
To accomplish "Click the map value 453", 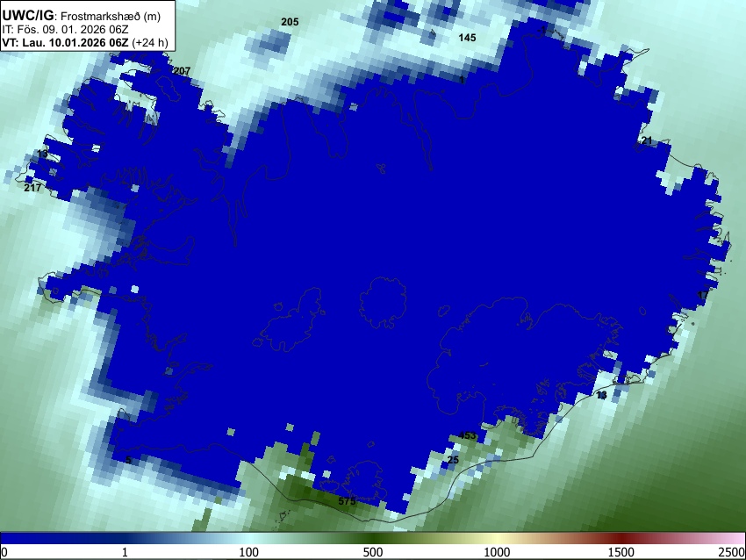I will point(467,435).
